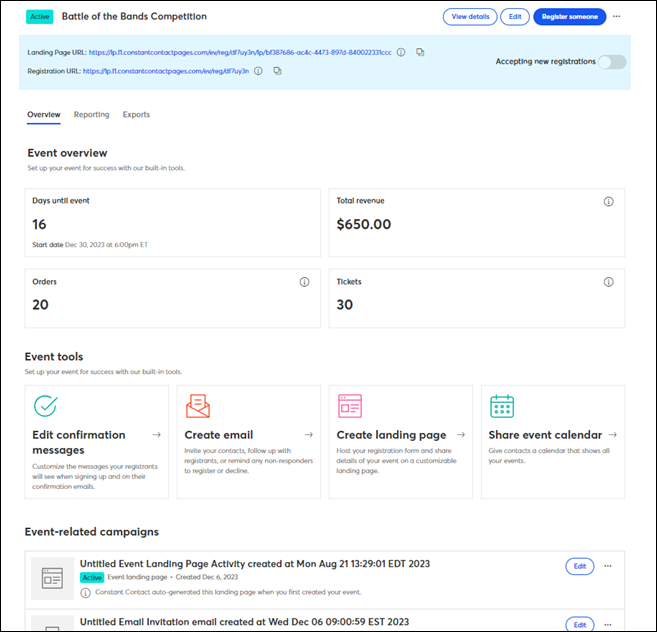657x632 pixels.
Task: Open the more options menu in event header
Action: click(x=616, y=17)
